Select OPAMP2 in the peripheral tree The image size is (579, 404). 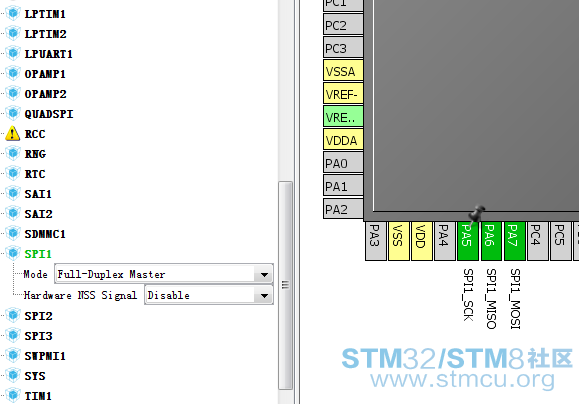pyautogui.click(x=45, y=94)
